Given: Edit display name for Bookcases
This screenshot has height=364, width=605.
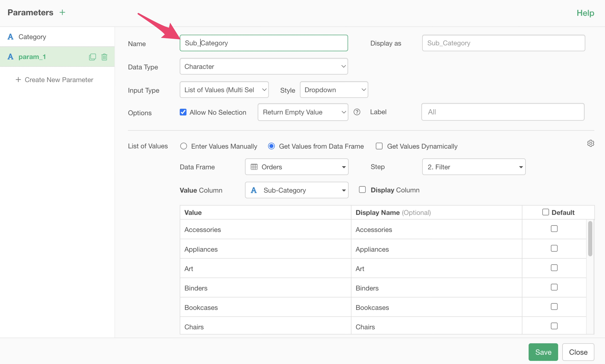Looking at the screenshot, I should tap(436, 307).
